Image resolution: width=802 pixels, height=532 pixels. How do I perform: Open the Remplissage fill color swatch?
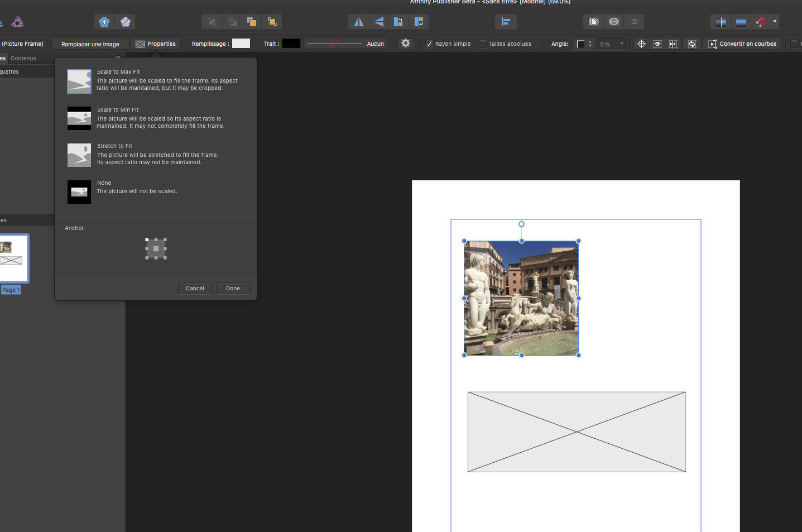click(241, 44)
